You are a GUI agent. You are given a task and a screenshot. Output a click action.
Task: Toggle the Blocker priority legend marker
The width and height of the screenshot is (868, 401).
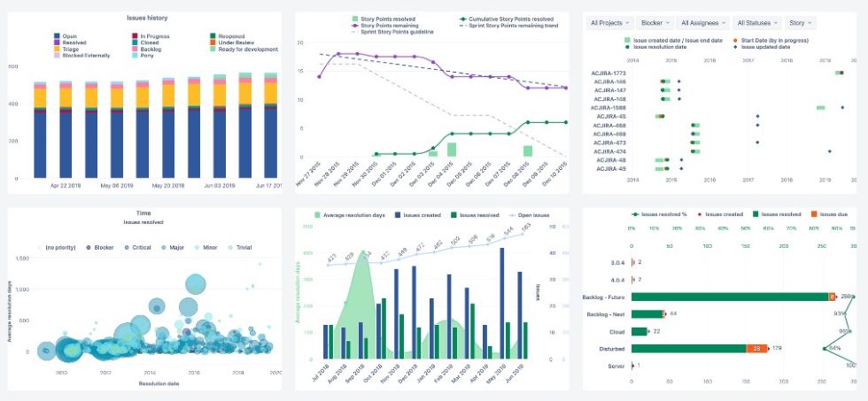(89, 247)
